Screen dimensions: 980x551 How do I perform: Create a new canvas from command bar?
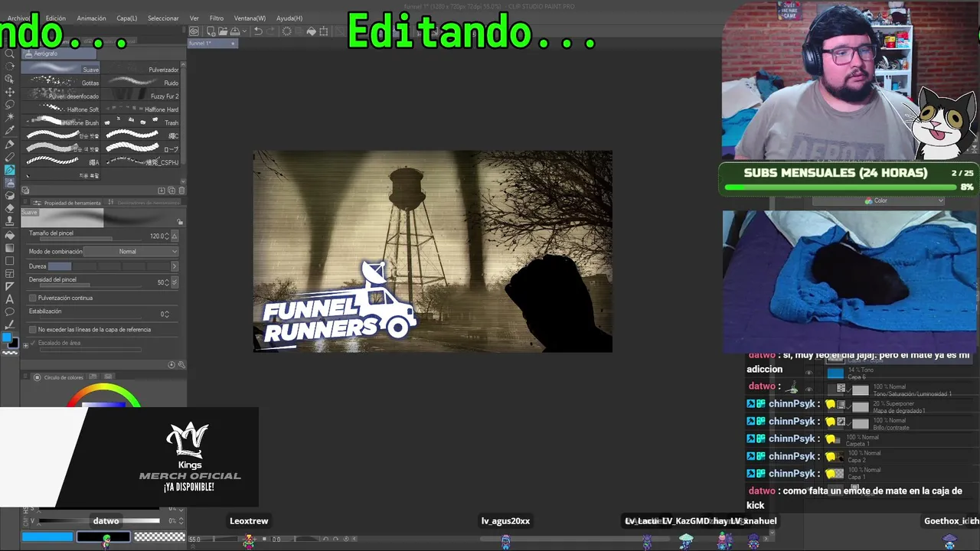(210, 31)
